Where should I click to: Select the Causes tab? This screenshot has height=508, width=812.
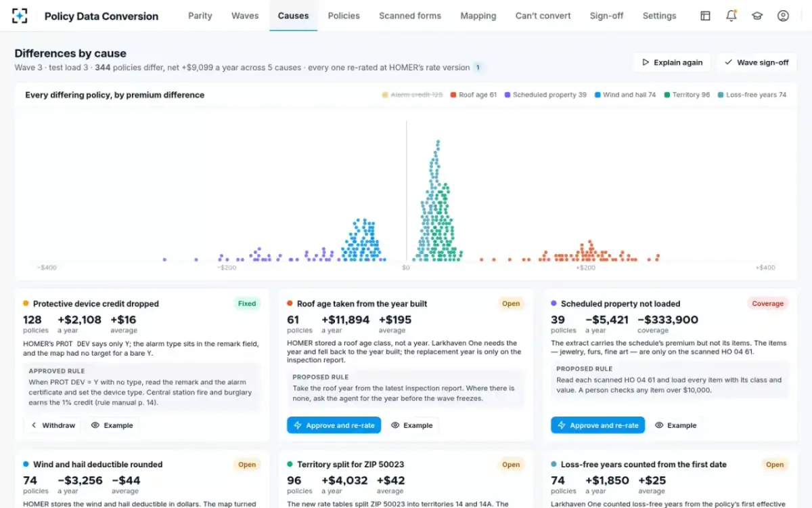coord(293,16)
